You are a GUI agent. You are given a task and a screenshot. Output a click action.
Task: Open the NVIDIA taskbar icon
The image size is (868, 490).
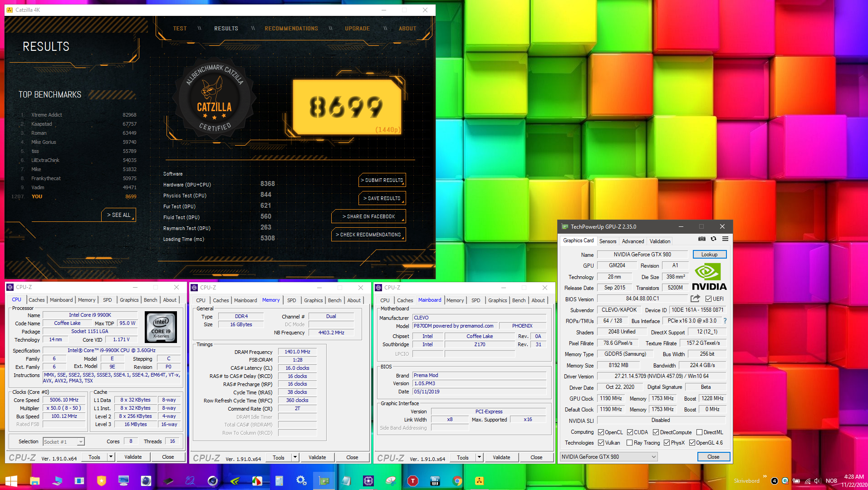point(235,481)
